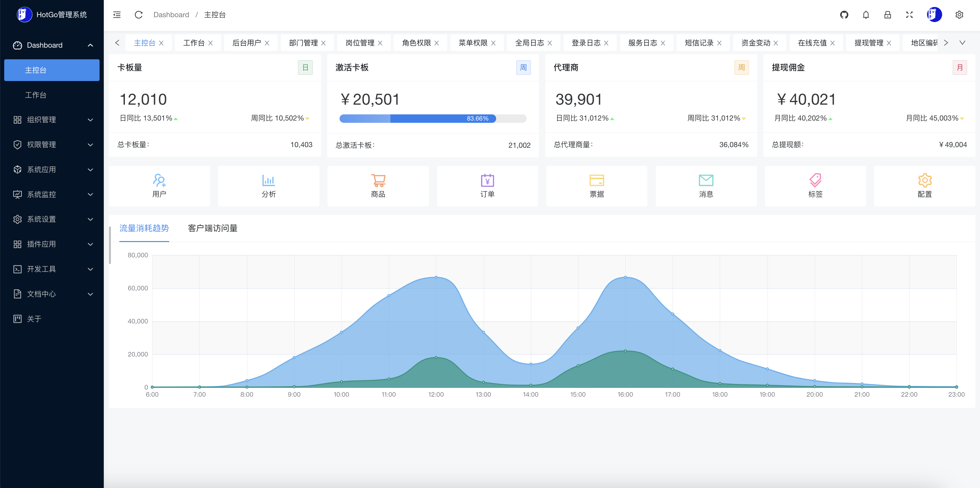980x488 pixels.
Task: Click the 标签 tag shortcut icon
Action: tap(815, 186)
